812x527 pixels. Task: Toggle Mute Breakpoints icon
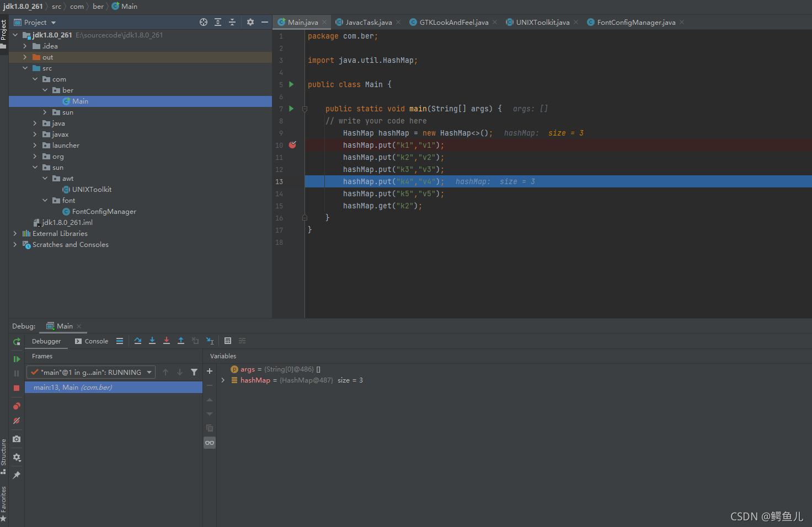17,421
